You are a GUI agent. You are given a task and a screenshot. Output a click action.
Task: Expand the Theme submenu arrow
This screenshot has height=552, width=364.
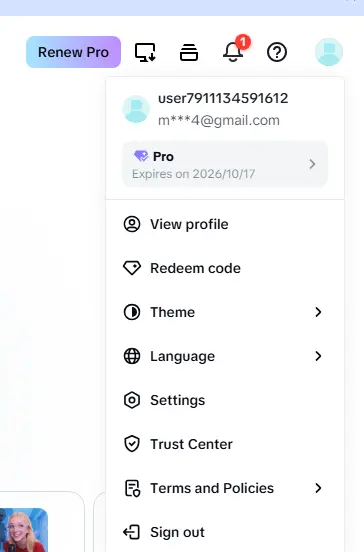(318, 312)
